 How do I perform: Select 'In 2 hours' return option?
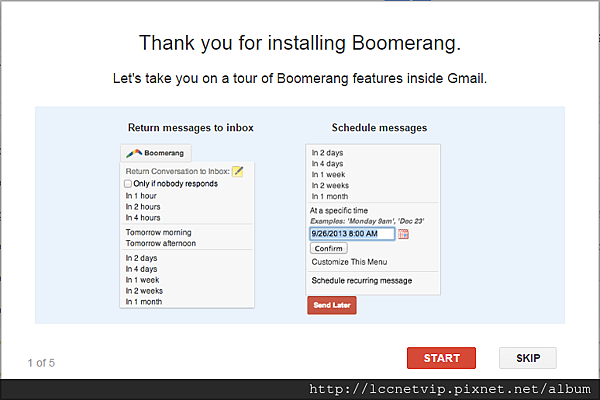click(x=144, y=207)
